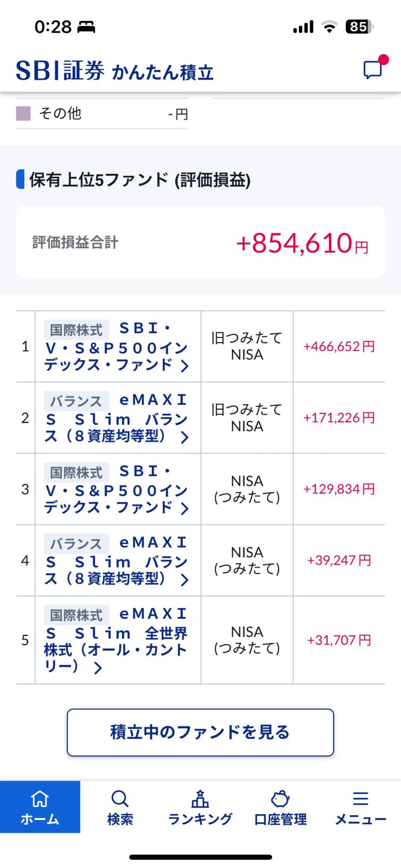This screenshot has width=401, height=868.
Task: Tap the ranking podium icon
Action: (200, 799)
